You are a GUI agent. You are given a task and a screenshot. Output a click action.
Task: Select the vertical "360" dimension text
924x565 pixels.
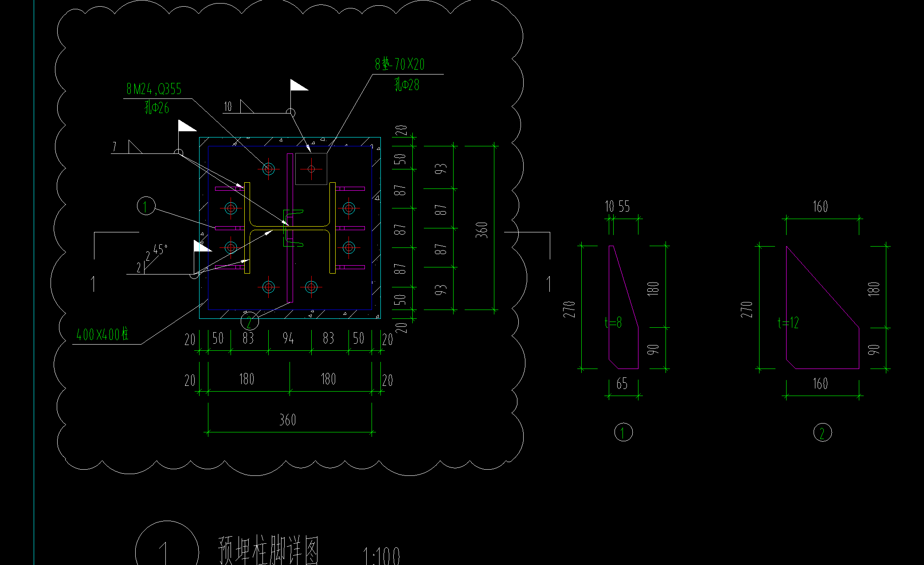tap(482, 230)
